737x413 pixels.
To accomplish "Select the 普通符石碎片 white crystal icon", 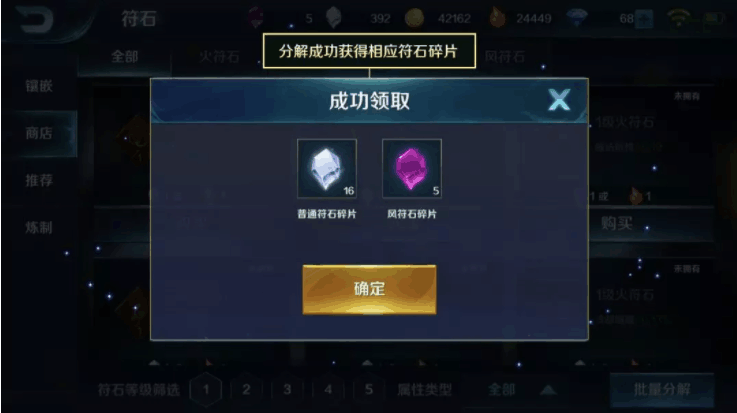I will (x=327, y=169).
